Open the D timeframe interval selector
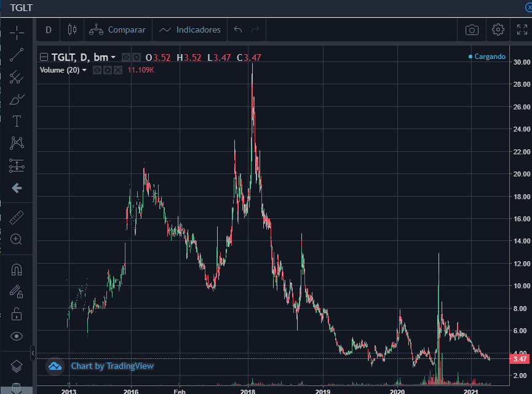This screenshot has height=394, width=532. [49, 30]
